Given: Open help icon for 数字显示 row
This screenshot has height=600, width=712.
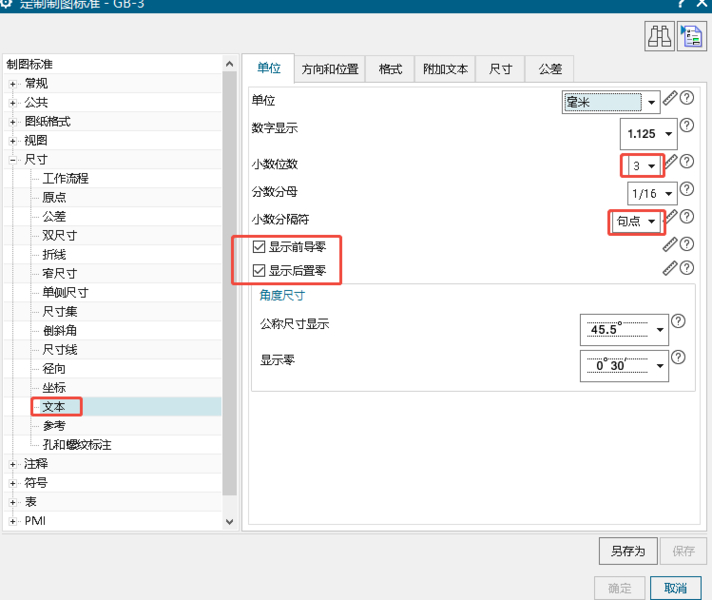Looking at the screenshot, I should [x=687, y=125].
